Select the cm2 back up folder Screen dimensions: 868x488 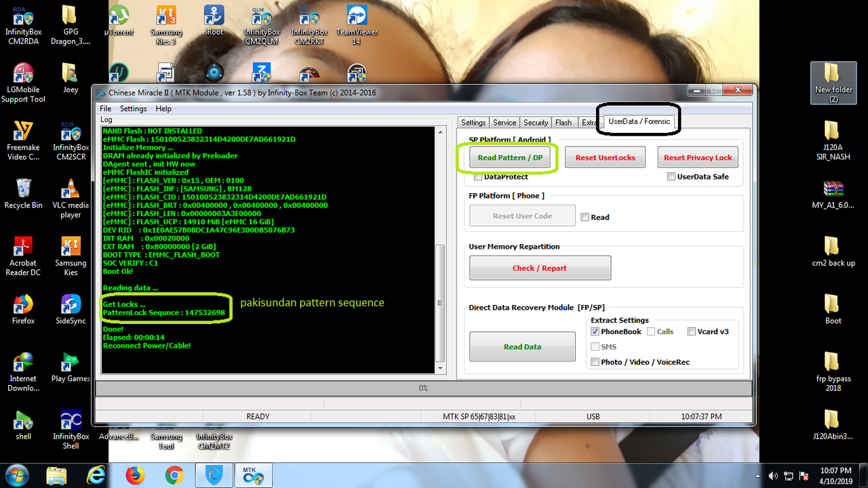click(833, 251)
